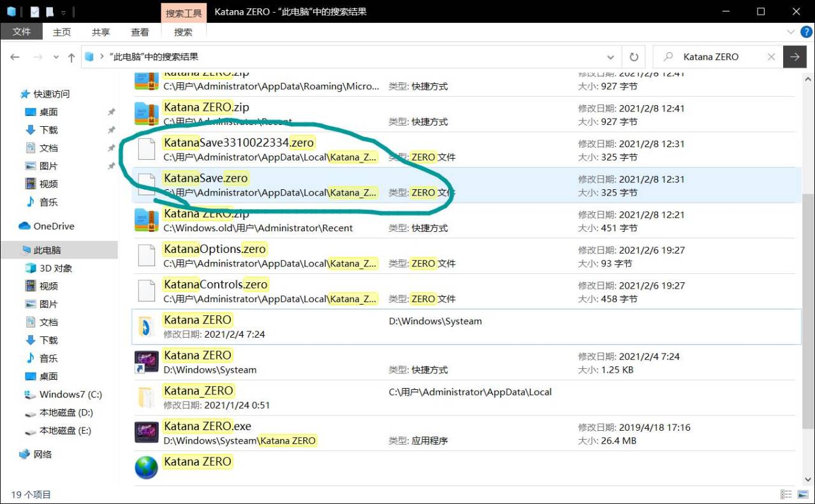
Task: Click the address bar path text
Action: click(154, 57)
